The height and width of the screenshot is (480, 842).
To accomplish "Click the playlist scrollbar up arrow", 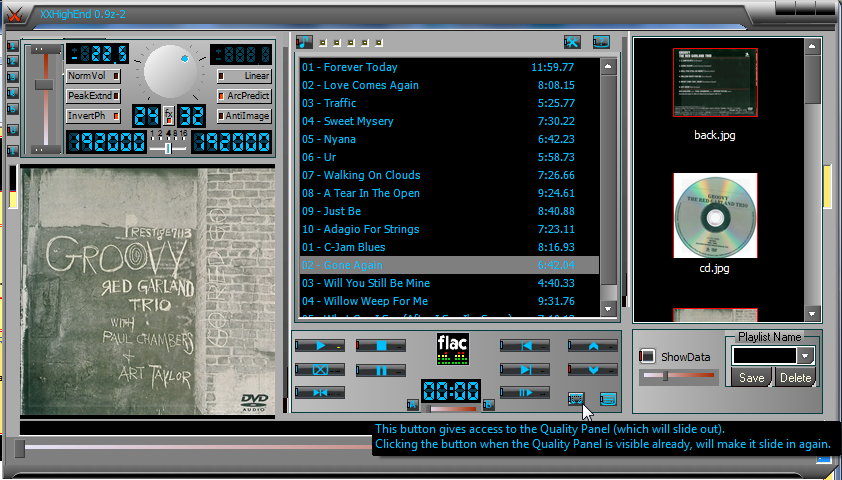I will 608,67.
